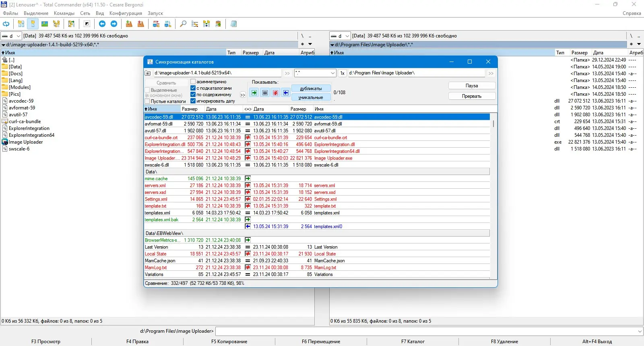This screenshot has width=644, height=346.
Task: Open the Файлы menu
Action: tap(10, 13)
